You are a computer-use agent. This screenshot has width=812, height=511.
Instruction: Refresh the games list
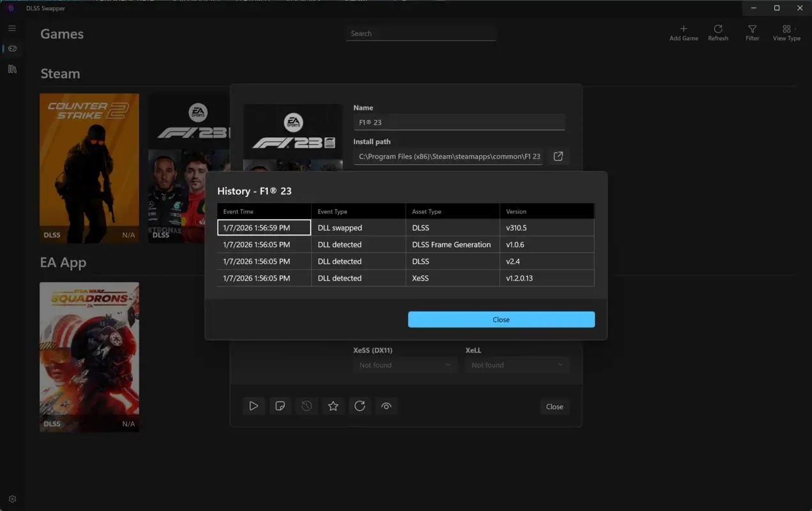[x=718, y=32]
